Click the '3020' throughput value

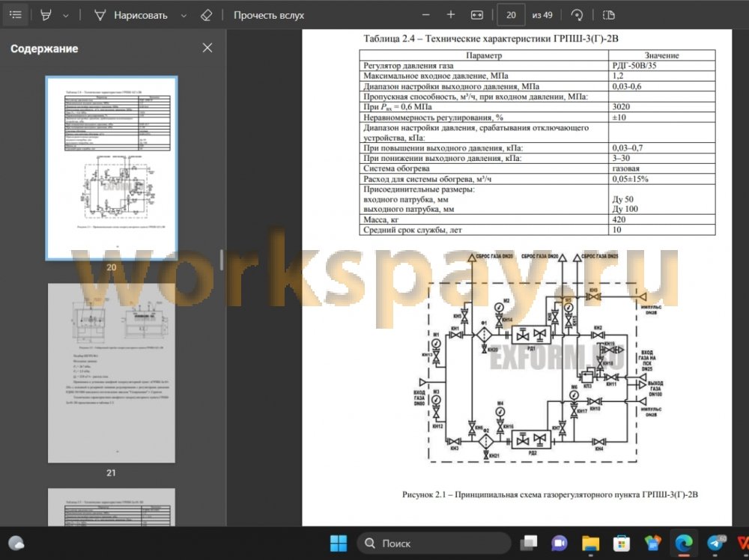pyautogui.click(x=621, y=106)
